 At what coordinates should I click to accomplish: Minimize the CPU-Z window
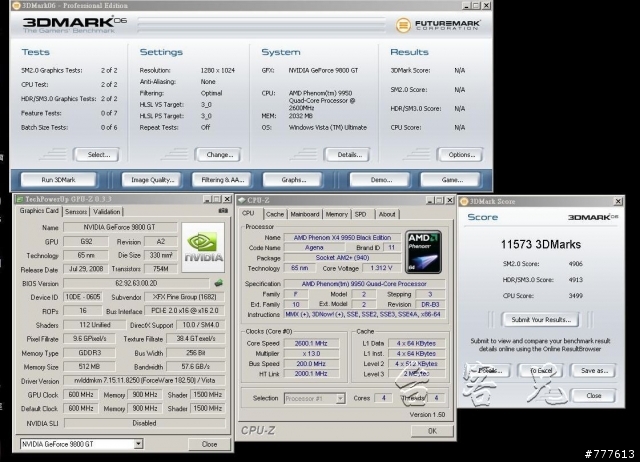(x=430, y=200)
